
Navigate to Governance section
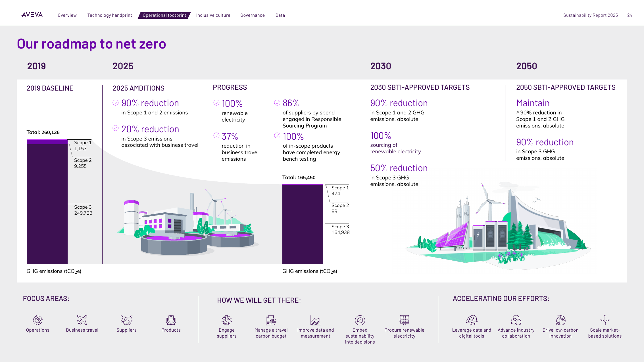point(253,15)
